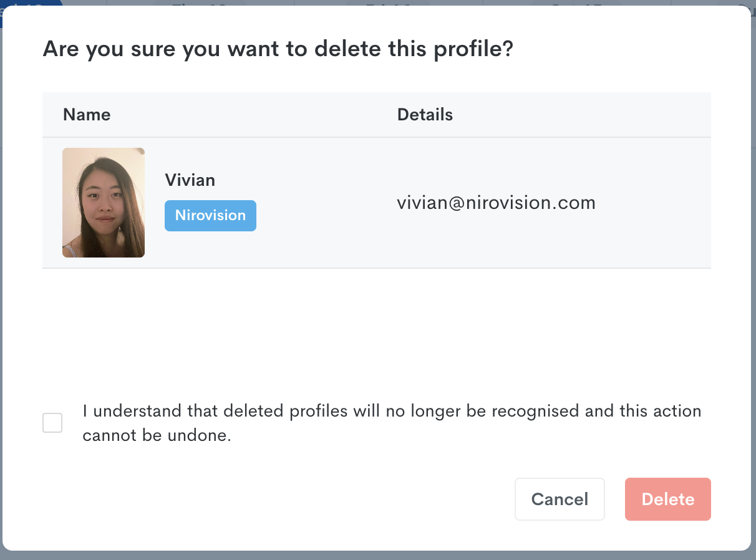
Task: Click the name Vivian in the row
Action: pyautogui.click(x=190, y=180)
